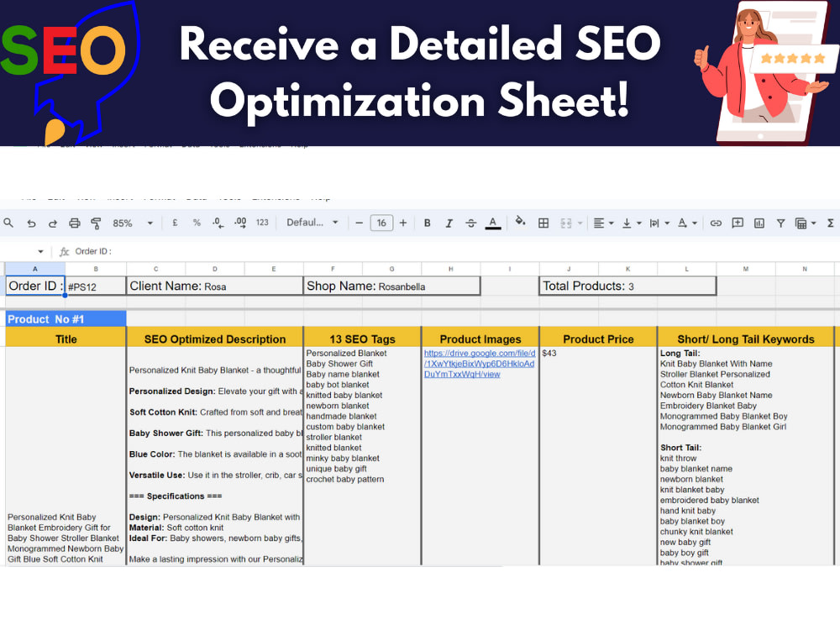The height and width of the screenshot is (630, 840).
Task: Increase font size with plus button
Action: [x=403, y=223]
